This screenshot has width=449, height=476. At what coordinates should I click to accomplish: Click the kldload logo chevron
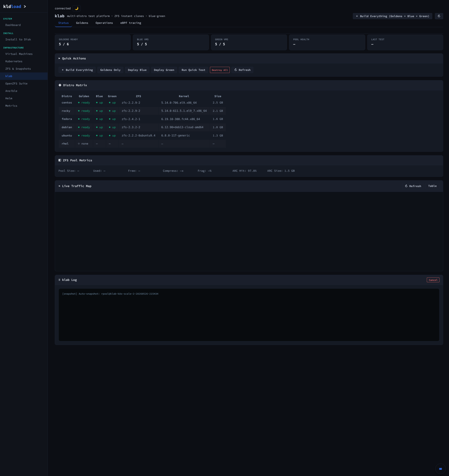click(x=25, y=6)
